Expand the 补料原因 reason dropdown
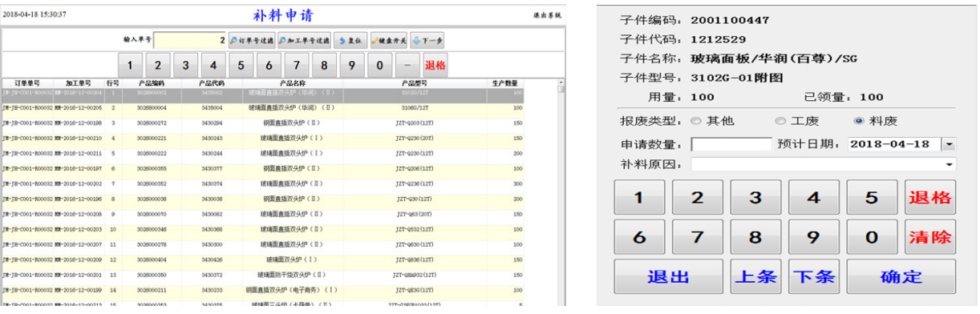This screenshot has width=980, height=314. [950, 165]
